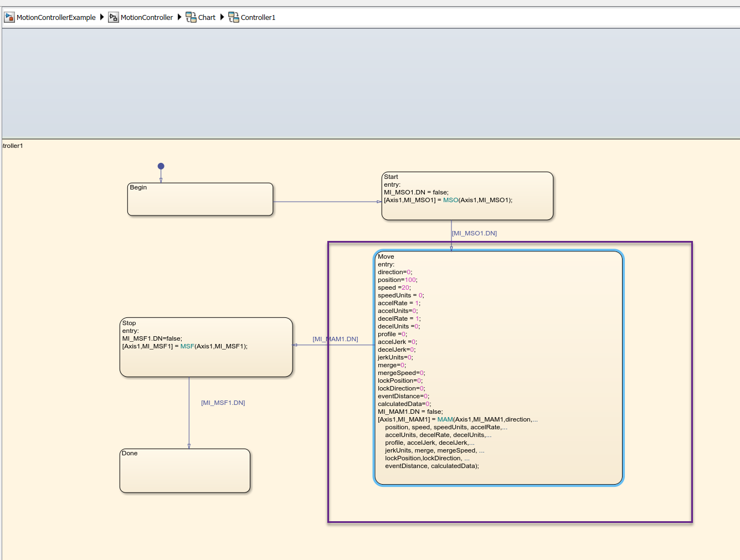Select the Start state box

(467, 196)
